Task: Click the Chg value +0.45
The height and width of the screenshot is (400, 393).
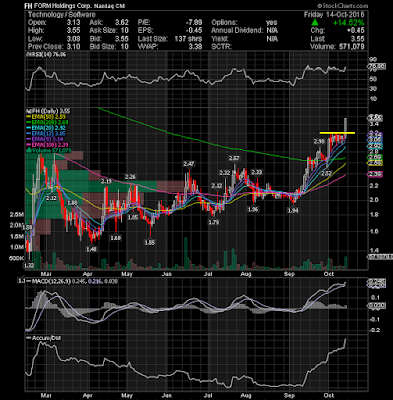Action: pyautogui.click(x=355, y=31)
